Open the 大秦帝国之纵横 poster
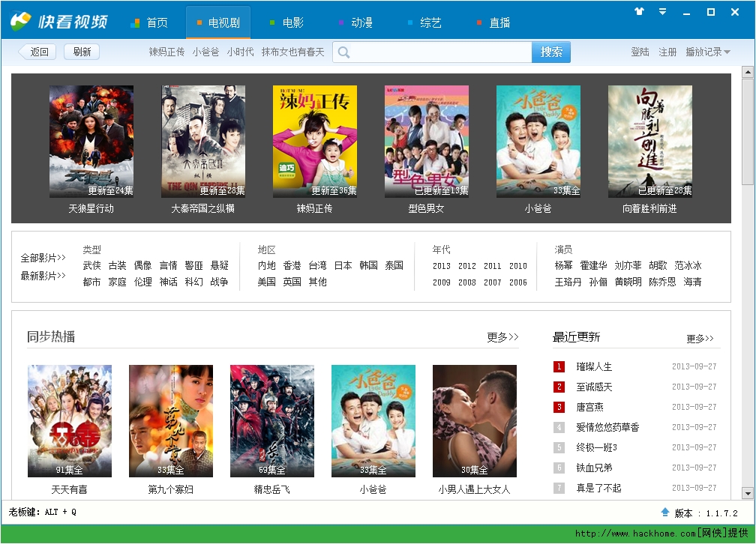 (203, 142)
